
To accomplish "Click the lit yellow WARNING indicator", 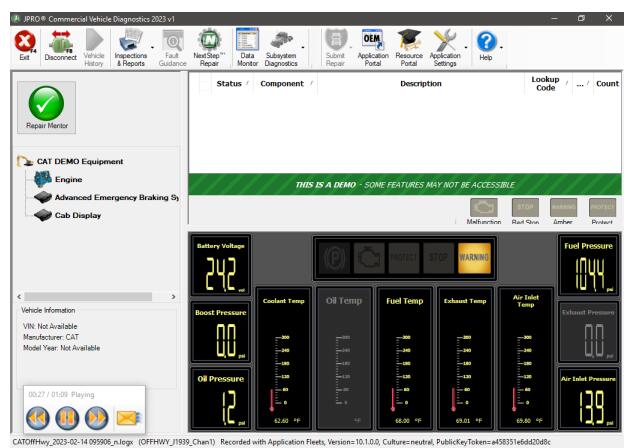I will pyautogui.click(x=474, y=258).
